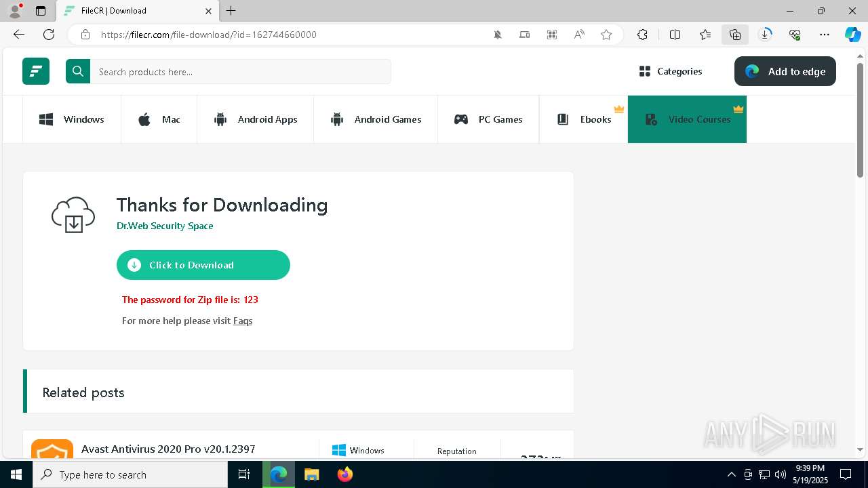Open the Windows category

(x=72, y=119)
